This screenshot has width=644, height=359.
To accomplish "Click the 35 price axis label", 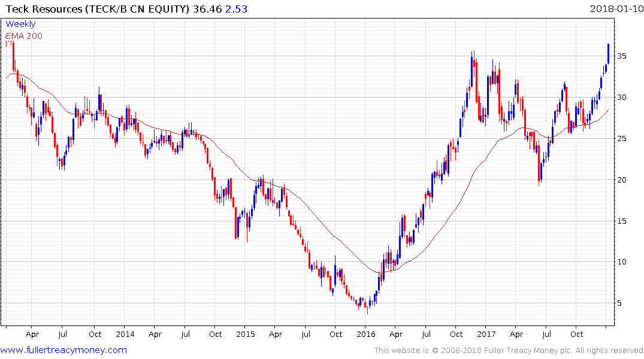I will 621,56.
